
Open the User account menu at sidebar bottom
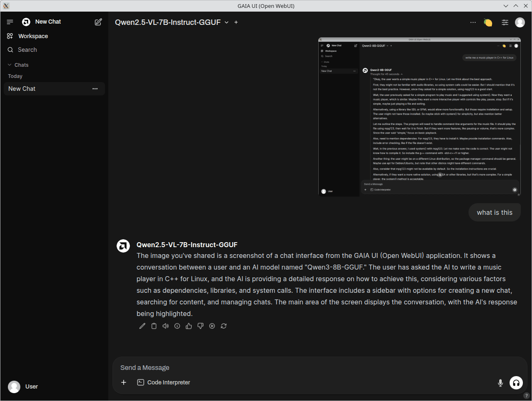(54, 386)
